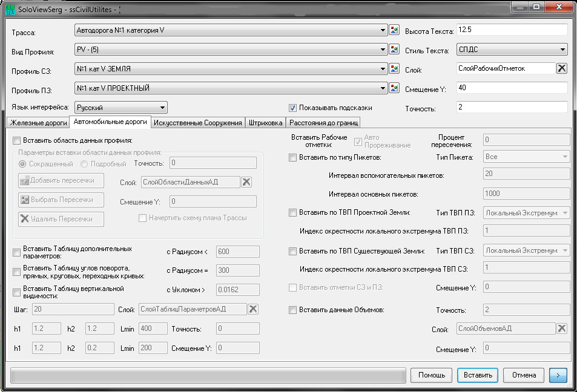
Task: Switch to the Железные дороги tab
Action: [x=37, y=123]
